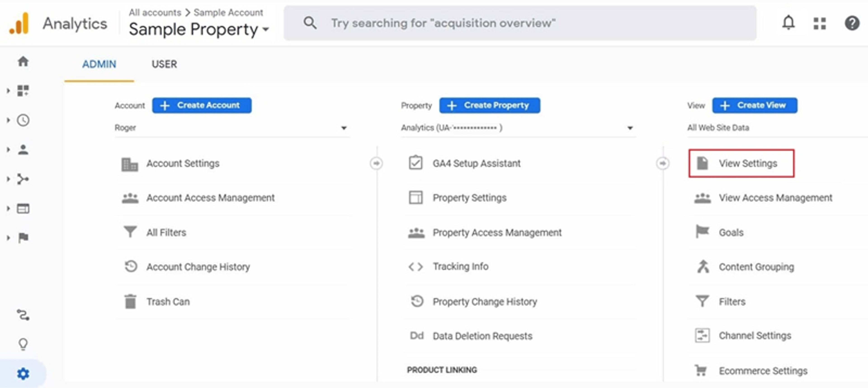The width and height of the screenshot is (868, 388).
Task: Open View Access Management
Action: [x=776, y=198]
